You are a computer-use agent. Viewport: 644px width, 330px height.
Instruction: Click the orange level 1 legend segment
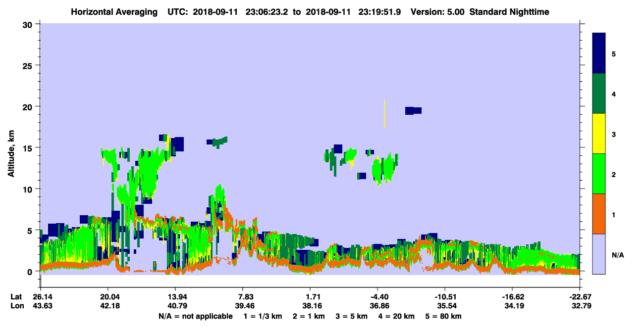(599, 214)
